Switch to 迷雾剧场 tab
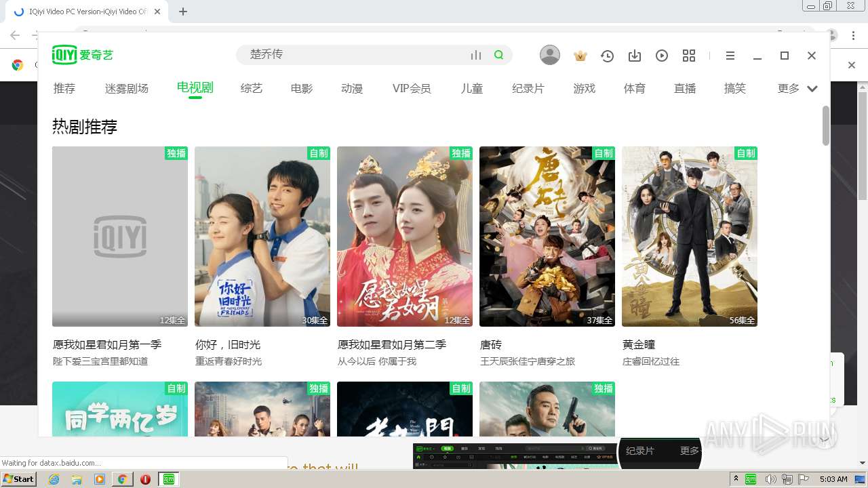The image size is (868, 488). (x=127, y=89)
